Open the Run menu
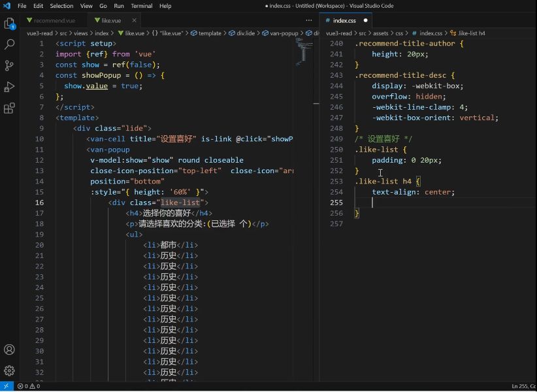This screenshot has width=537, height=392. pos(119,6)
